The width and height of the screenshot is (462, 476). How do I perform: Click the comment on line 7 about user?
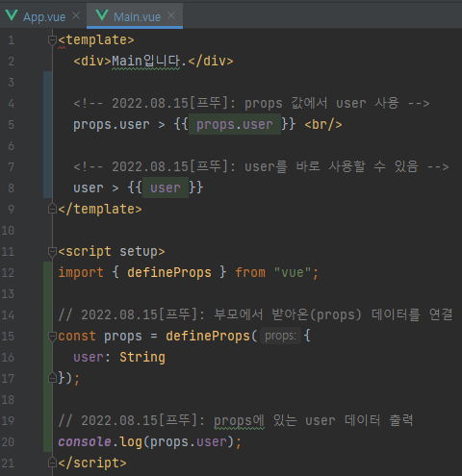click(x=261, y=166)
